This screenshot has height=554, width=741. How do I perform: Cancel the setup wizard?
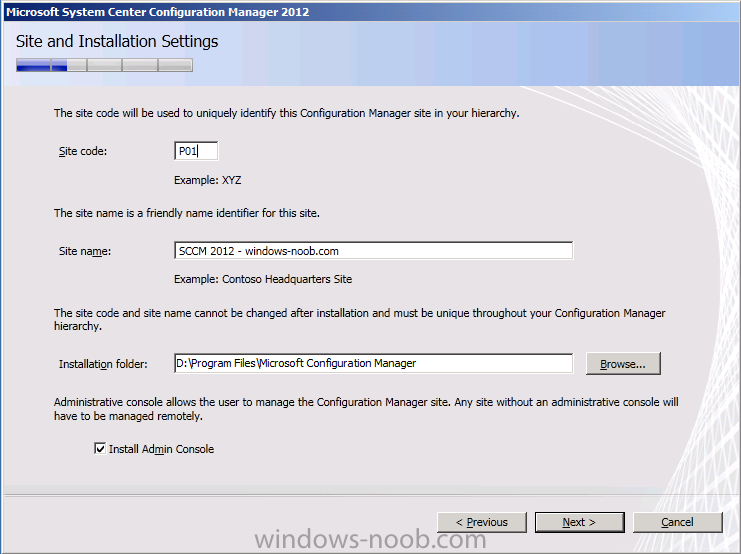tap(678, 522)
